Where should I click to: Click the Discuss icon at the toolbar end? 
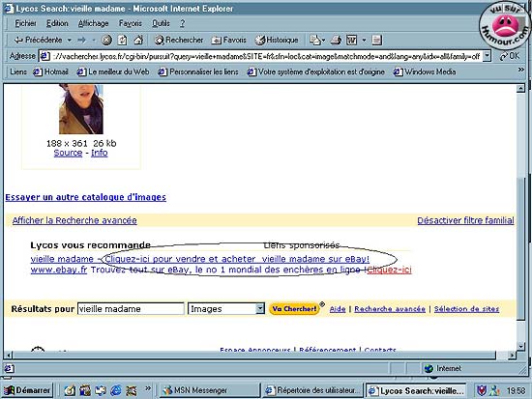point(376,40)
